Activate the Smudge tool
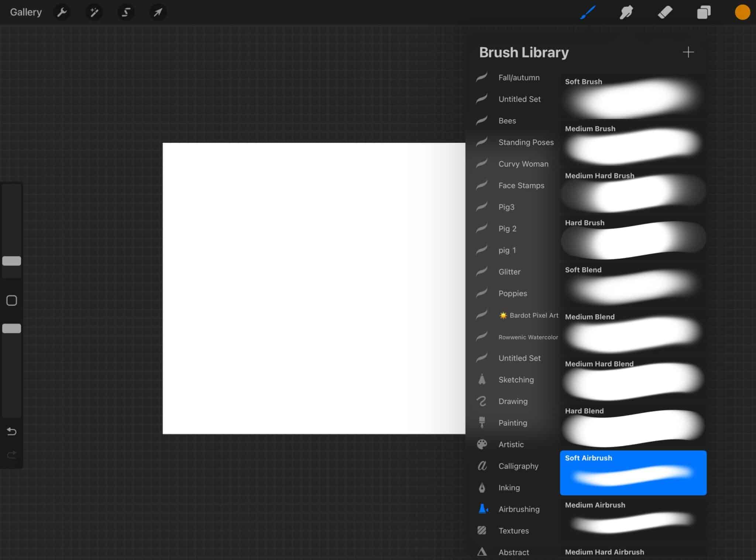This screenshot has height=560, width=756. pyautogui.click(x=626, y=12)
